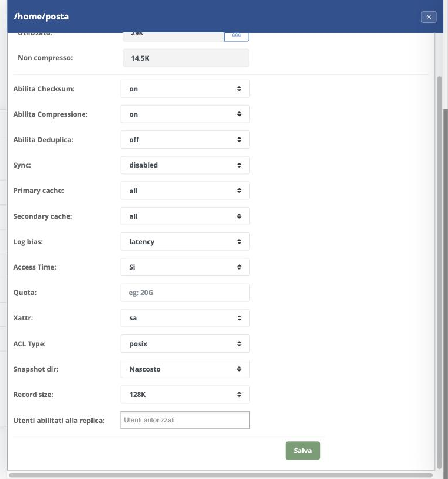Open the Xattr dropdown
448x479 pixels.
click(185, 318)
